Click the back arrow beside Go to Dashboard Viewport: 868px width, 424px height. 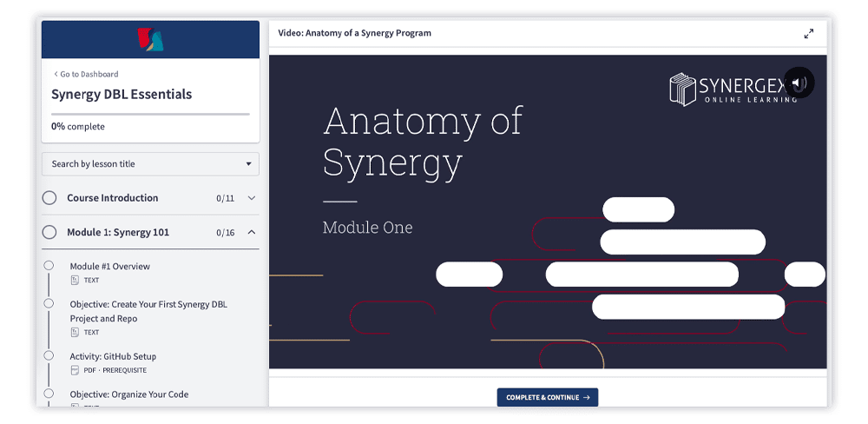[x=56, y=75]
